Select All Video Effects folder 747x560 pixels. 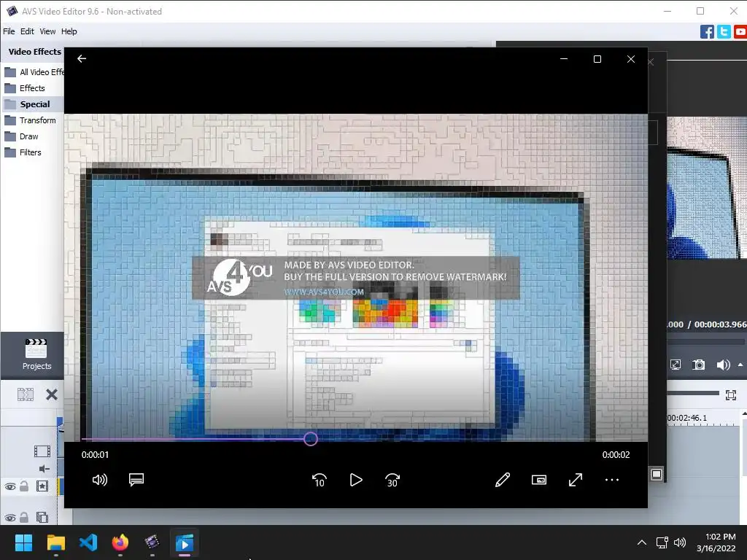click(x=34, y=72)
